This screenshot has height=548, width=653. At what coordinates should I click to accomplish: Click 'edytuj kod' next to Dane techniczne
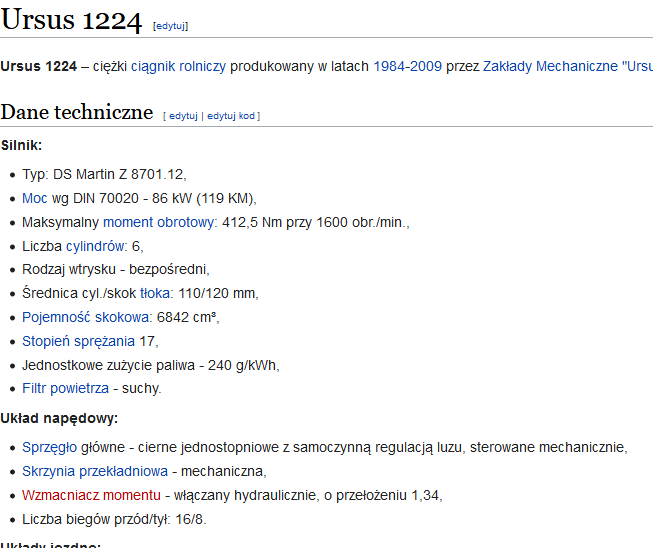pos(231,116)
